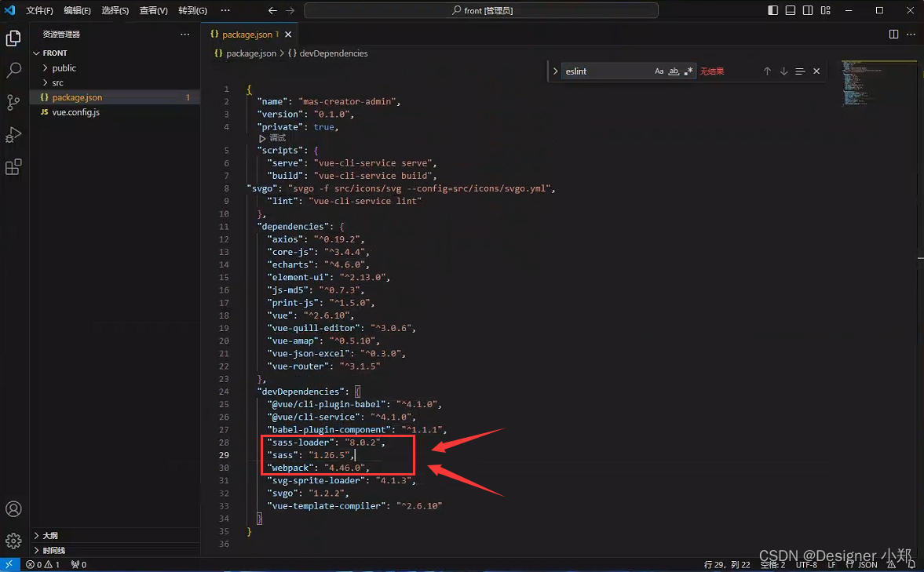Open the Manage gear icon
The height and width of the screenshot is (572, 924).
pos(13,541)
